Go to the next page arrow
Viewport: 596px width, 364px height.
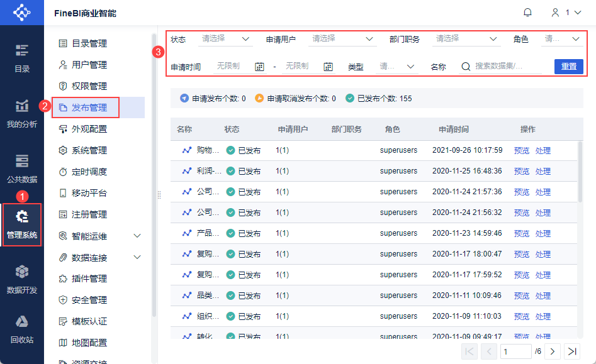coord(553,351)
